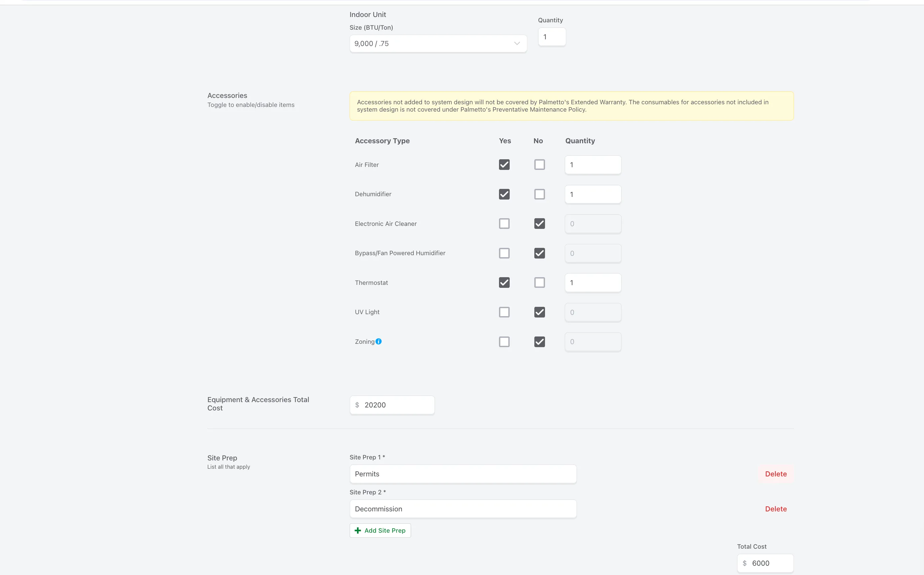924x575 pixels.
Task: Click the Zoning quantity field
Action: pos(593,342)
